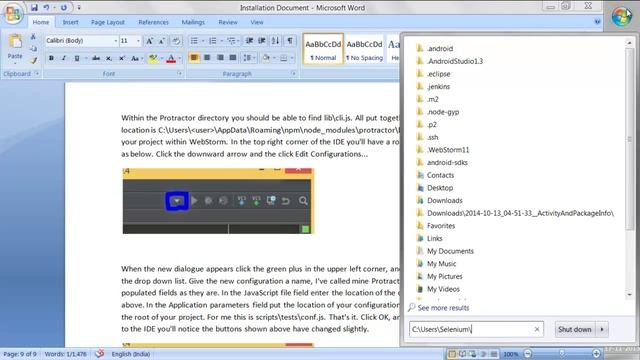Open the .WebStorm11 folder result
The height and width of the screenshot is (360, 640).
(448, 150)
